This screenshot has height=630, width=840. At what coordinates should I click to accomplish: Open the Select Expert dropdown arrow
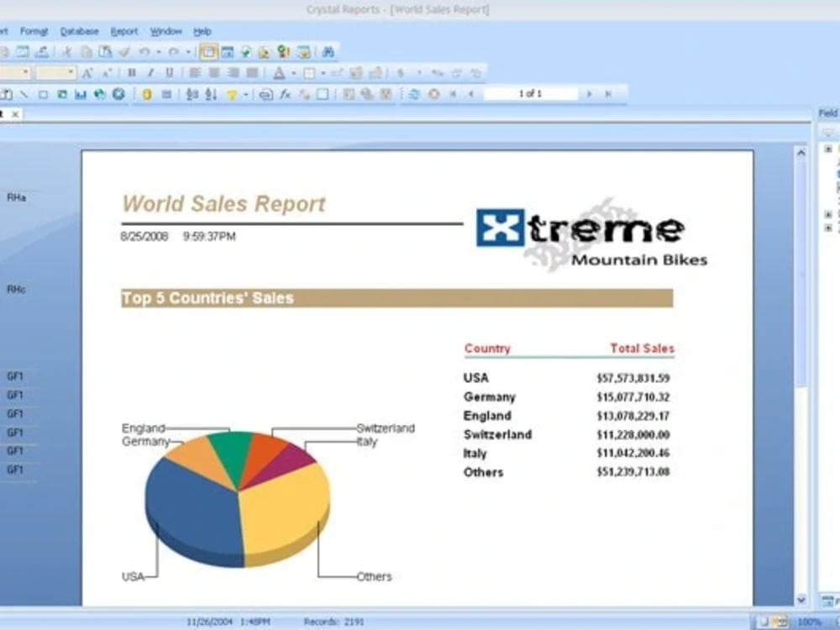coord(246,95)
